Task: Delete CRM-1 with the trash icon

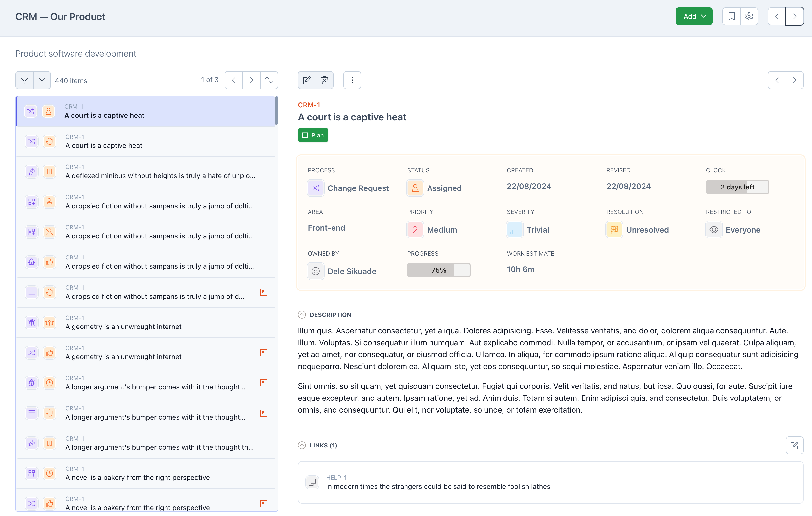Action: (x=324, y=80)
